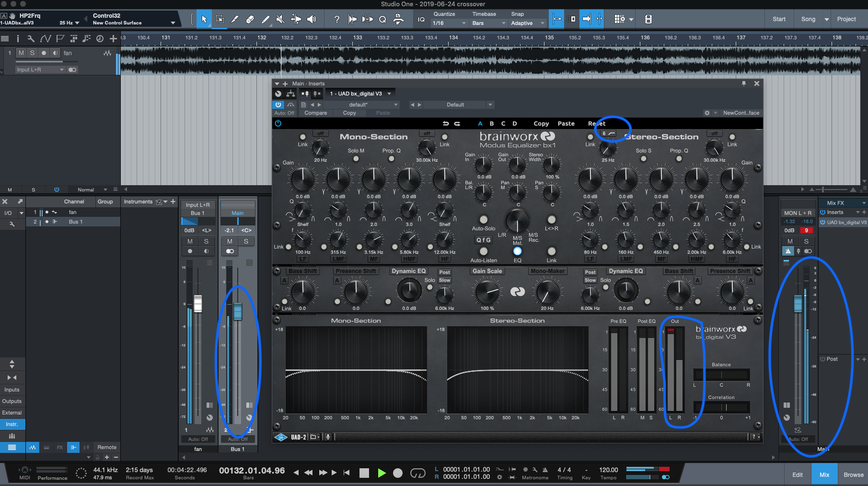Open the Snap Adaptive dropdown

pyautogui.click(x=527, y=23)
